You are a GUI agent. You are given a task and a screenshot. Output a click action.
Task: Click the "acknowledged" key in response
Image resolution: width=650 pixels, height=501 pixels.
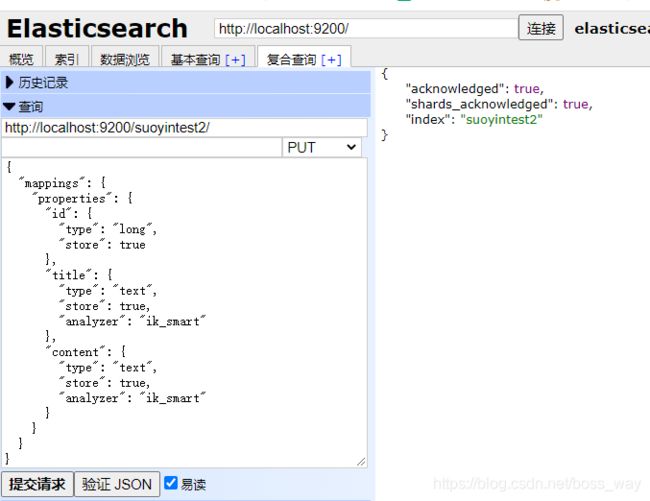point(454,88)
